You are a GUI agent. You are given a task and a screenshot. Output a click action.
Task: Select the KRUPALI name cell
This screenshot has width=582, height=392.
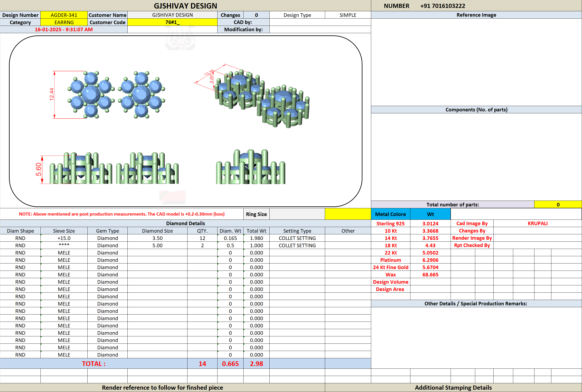point(537,223)
